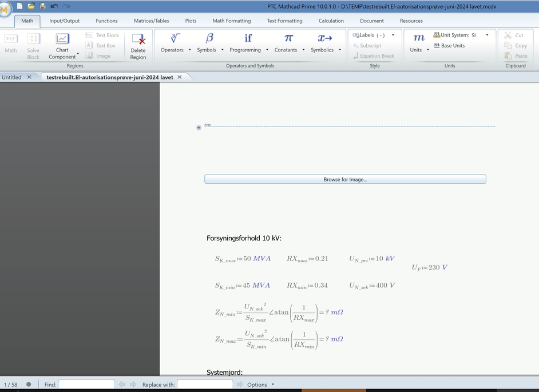
Task: Click the Browse for Image button
Action: point(345,179)
